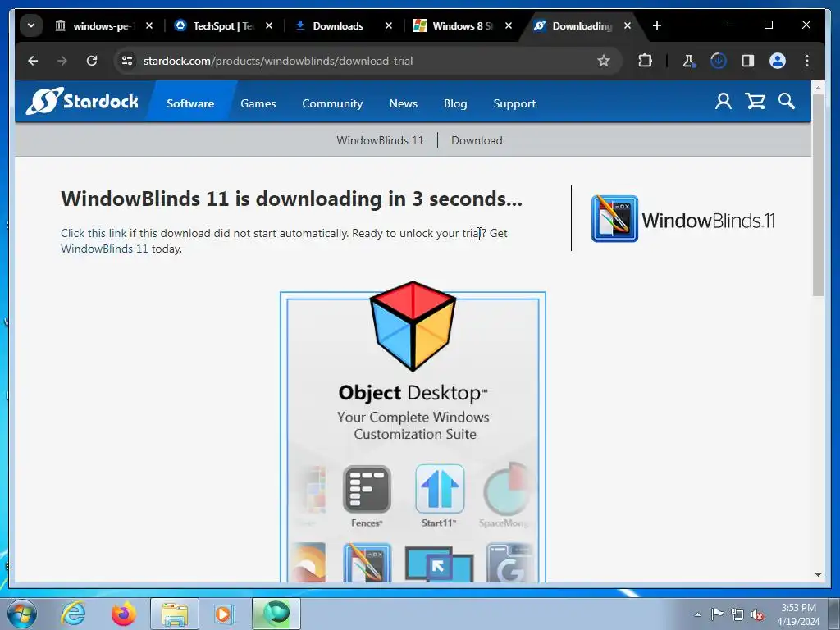Viewport: 840px width, 630px height.
Task: Open the muted volume tray icon
Action: pyautogui.click(x=757, y=614)
